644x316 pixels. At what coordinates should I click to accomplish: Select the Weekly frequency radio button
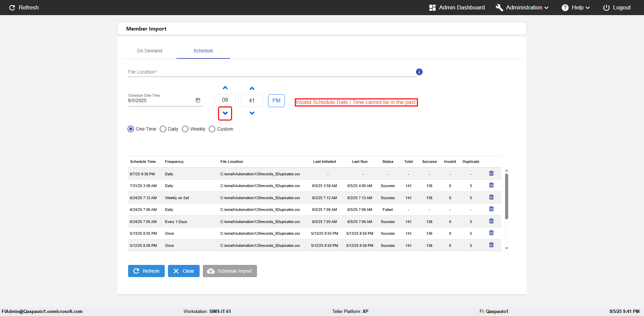(x=185, y=129)
